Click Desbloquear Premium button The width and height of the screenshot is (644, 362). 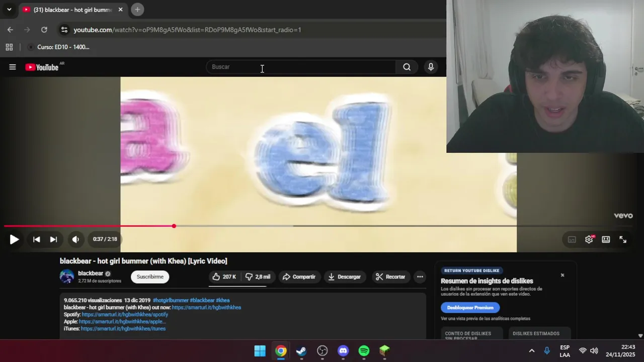(x=470, y=307)
